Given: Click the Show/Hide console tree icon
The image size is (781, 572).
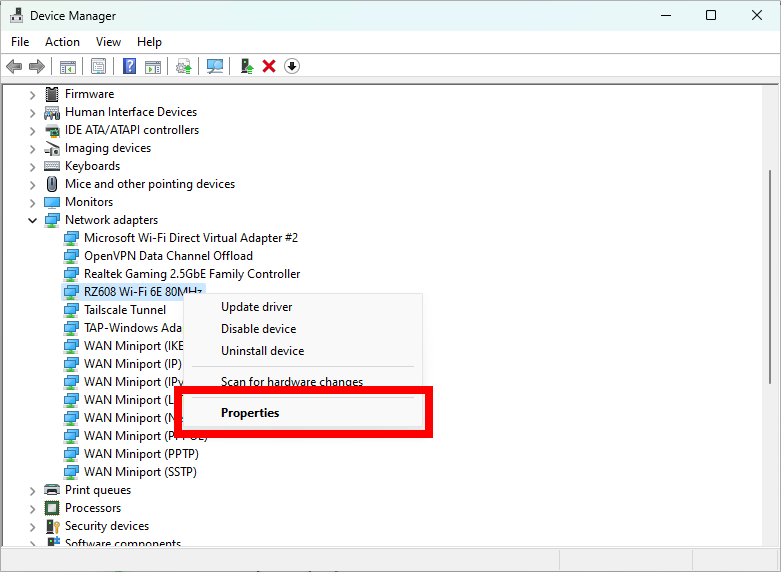Looking at the screenshot, I should (x=68, y=66).
